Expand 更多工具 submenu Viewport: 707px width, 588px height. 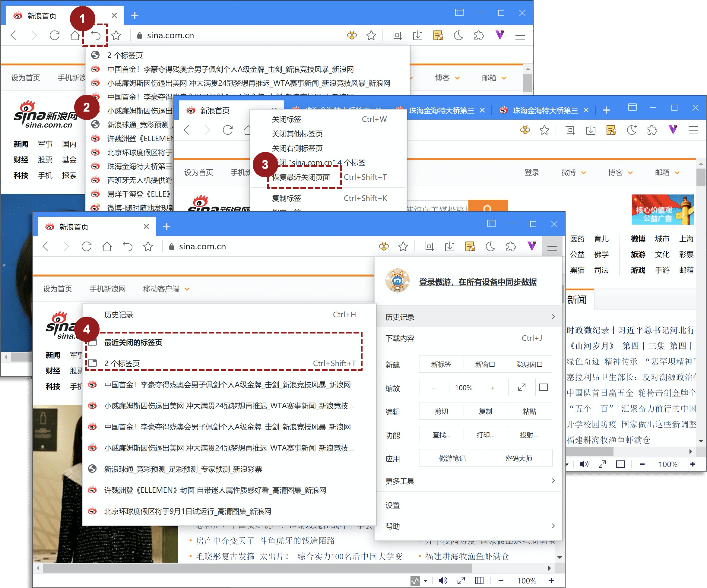pyautogui.click(x=468, y=481)
